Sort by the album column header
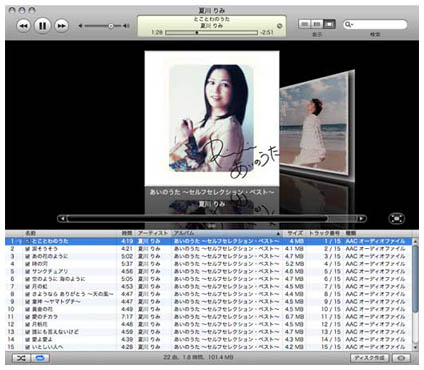This screenshot has height=370, width=424. [x=227, y=233]
